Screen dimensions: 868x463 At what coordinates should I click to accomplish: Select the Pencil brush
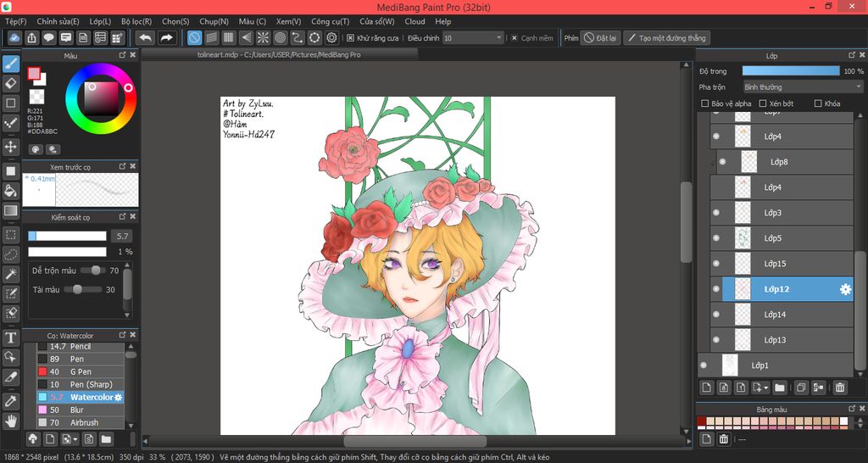click(81, 347)
